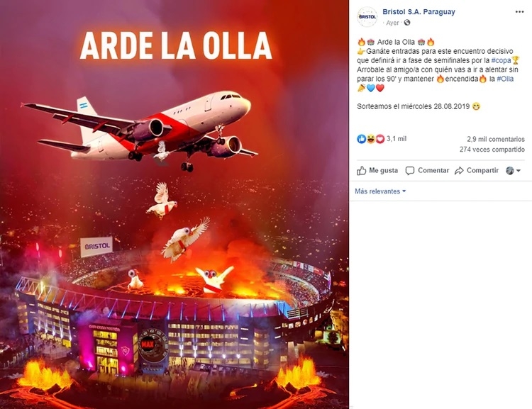This screenshot has height=409, width=532.
Task: Open the Arde la Olla post image
Action: (x=174, y=204)
